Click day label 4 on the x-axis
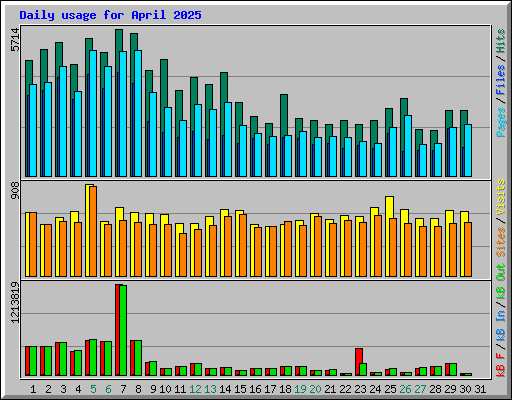Viewport: 512px width, 400px height. coord(78,389)
